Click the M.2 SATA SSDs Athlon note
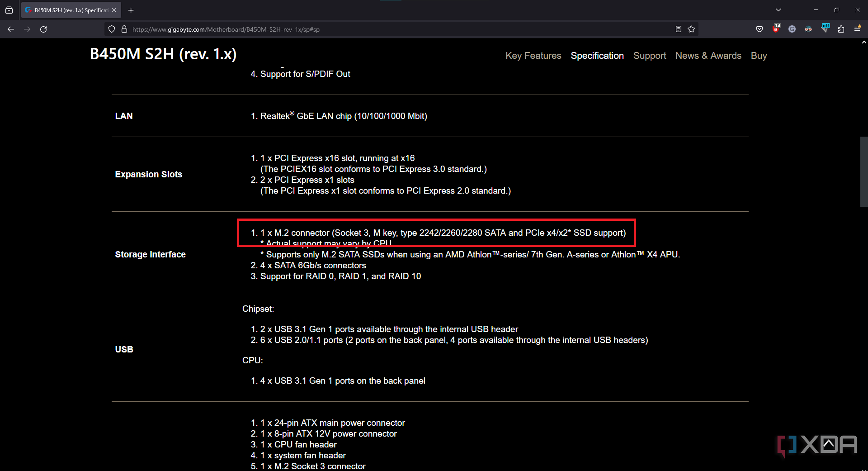Viewport: 868px width, 471px height. [470, 254]
